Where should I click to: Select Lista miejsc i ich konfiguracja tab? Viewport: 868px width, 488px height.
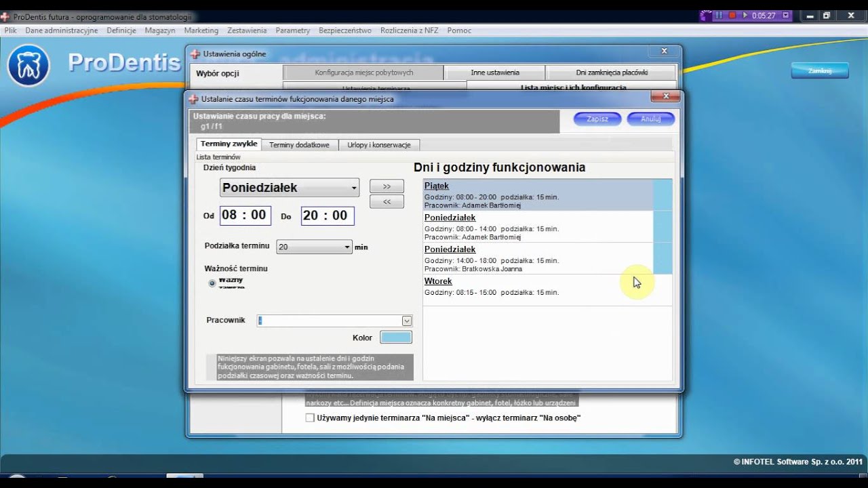[x=573, y=87]
